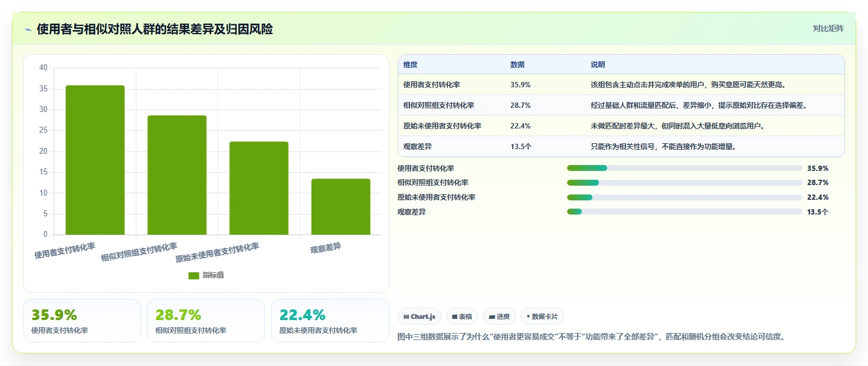Image resolution: width=868 pixels, height=366 pixels.
Task: Click the footer caption starting 图中三组数据
Action: (x=592, y=337)
